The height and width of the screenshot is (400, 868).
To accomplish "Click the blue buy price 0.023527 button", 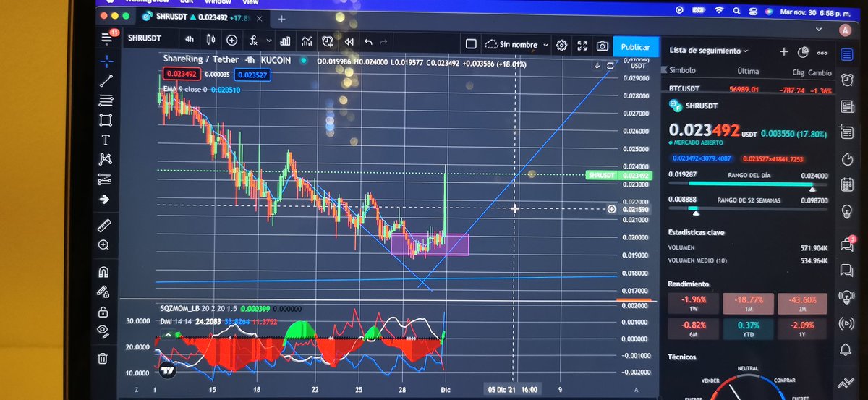I will click(x=252, y=75).
